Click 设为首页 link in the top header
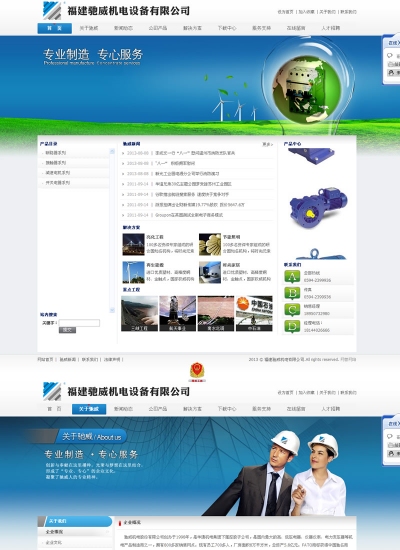 pos(286,12)
